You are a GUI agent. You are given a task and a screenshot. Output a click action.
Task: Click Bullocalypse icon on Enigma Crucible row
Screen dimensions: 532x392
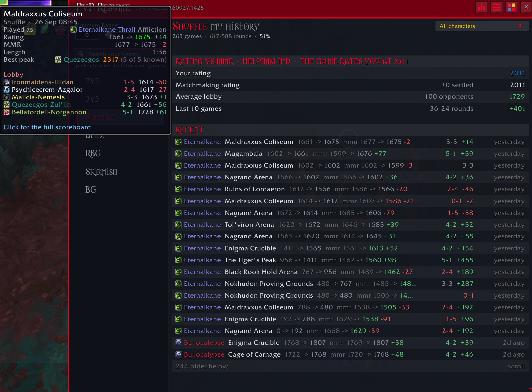tap(179, 343)
